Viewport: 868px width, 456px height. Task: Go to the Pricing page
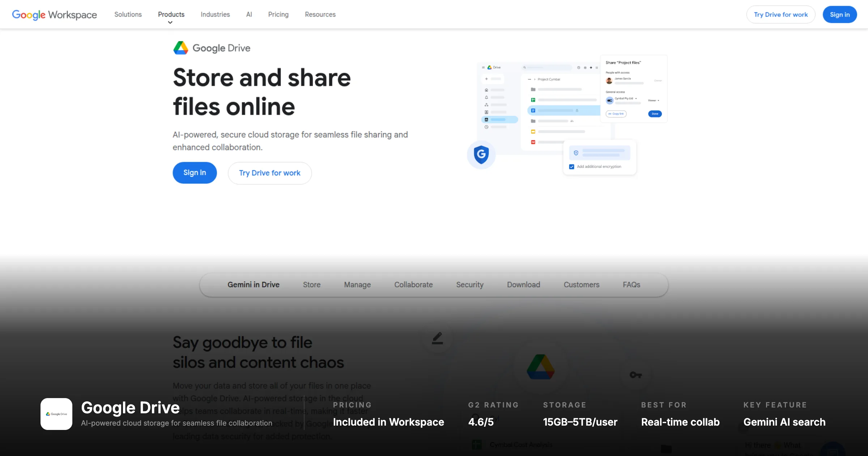coord(278,14)
